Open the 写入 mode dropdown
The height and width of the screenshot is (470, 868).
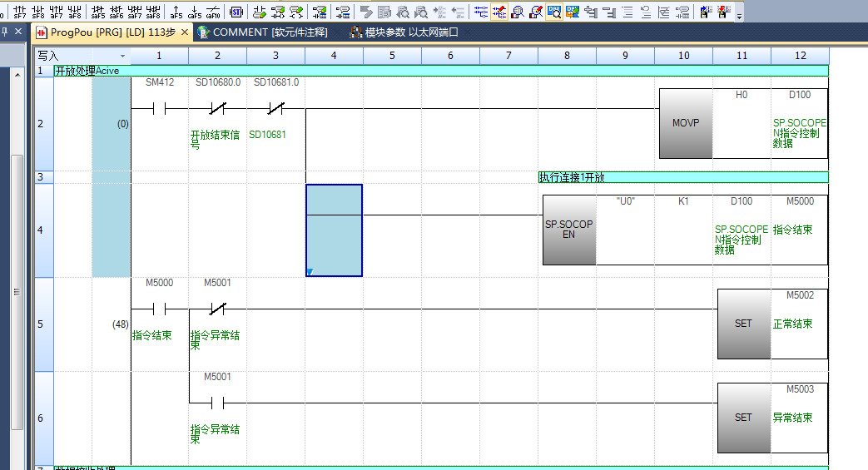(x=122, y=56)
